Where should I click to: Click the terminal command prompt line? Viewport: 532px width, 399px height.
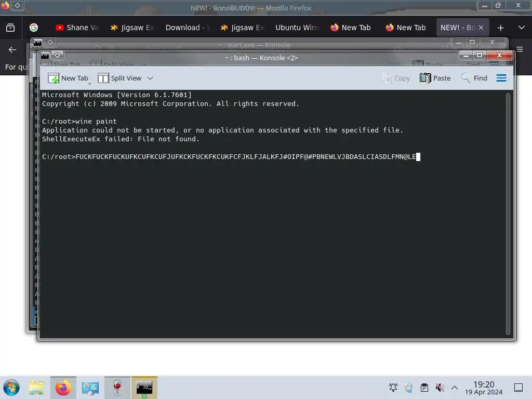pyautogui.click(x=231, y=157)
